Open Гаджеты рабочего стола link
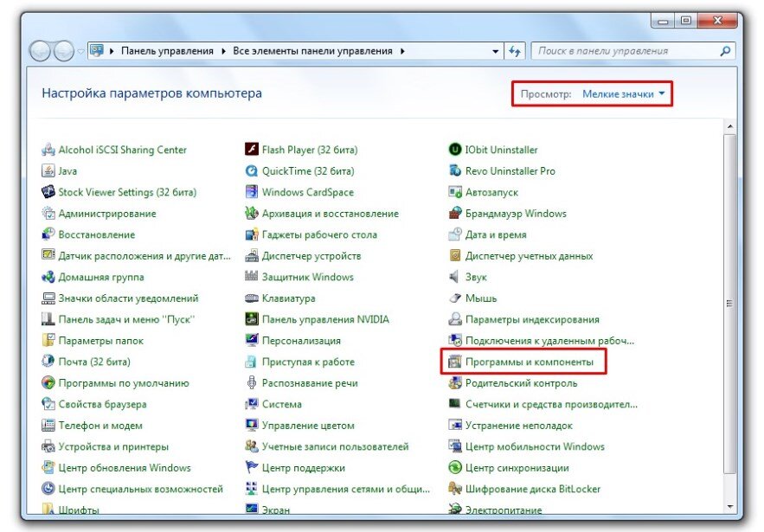This screenshot has width=764, height=532. click(x=319, y=234)
